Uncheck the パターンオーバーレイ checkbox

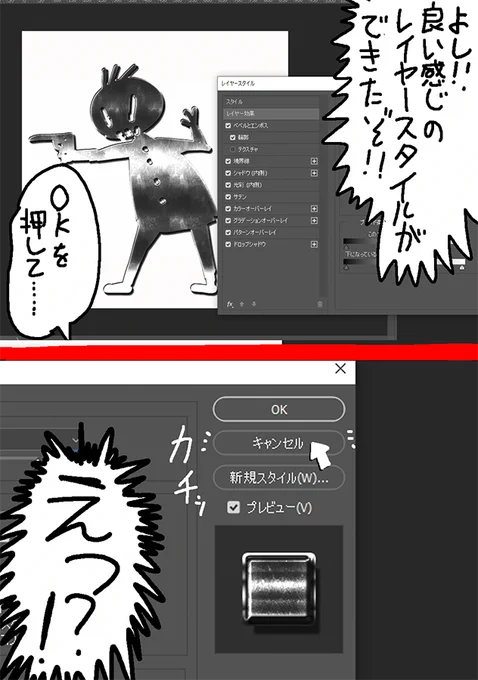click(228, 232)
